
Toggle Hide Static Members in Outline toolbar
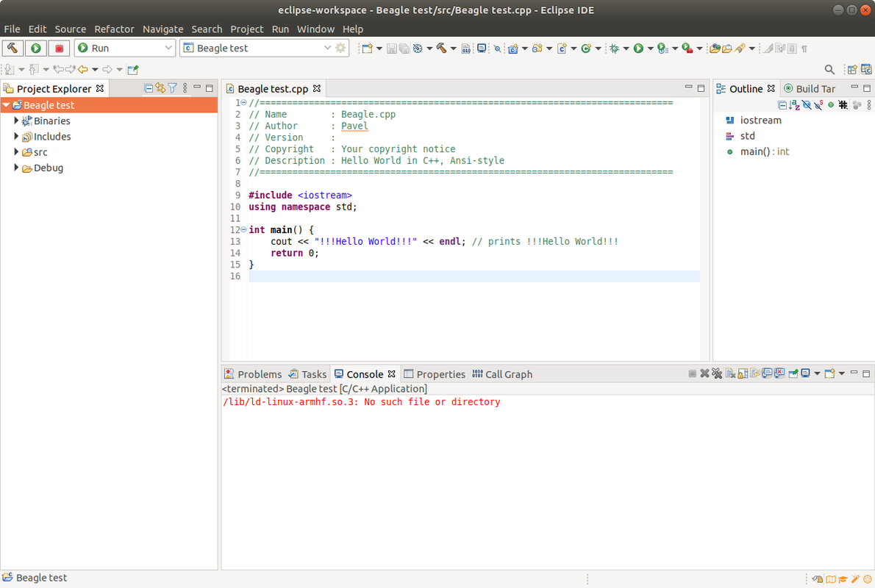coord(818,105)
